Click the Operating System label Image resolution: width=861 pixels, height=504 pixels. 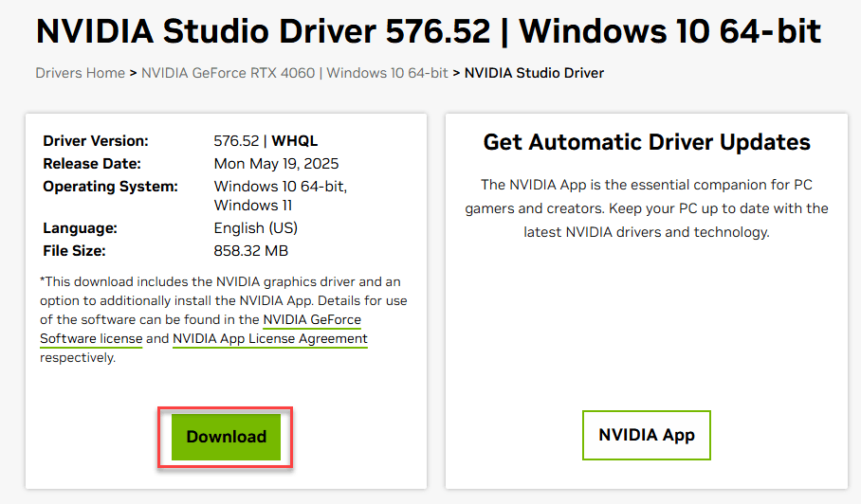pyautogui.click(x=110, y=186)
